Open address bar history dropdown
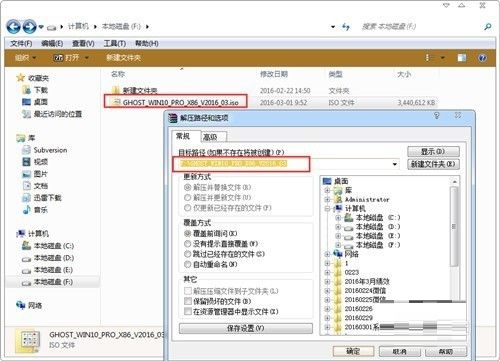Viewport: 500px width, 361px height. pos(333,27)
